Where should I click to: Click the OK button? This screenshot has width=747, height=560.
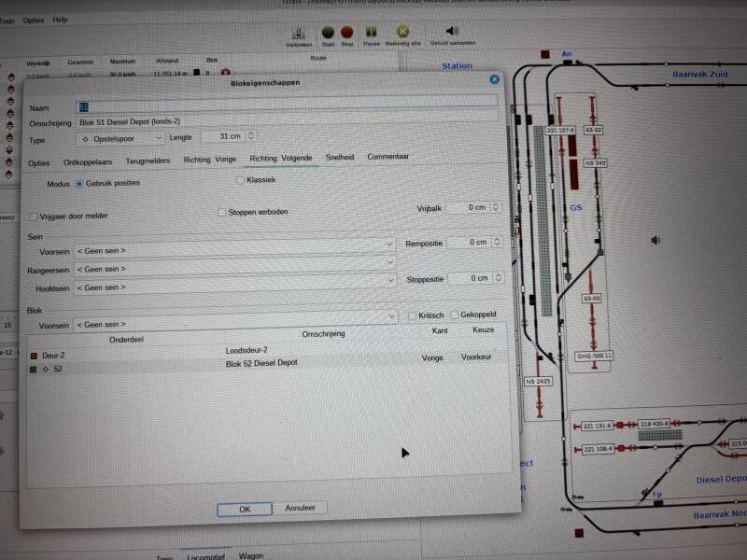[x=245, y=509]
